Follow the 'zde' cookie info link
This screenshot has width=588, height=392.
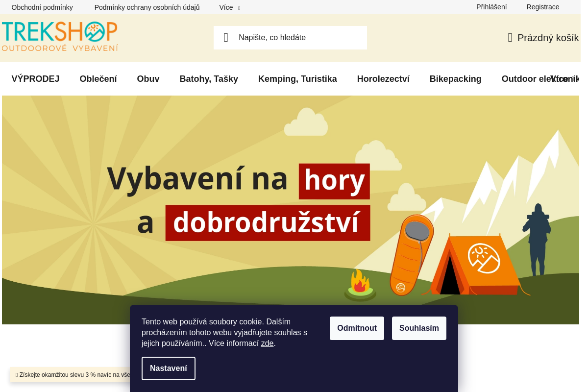click(267, 343)
